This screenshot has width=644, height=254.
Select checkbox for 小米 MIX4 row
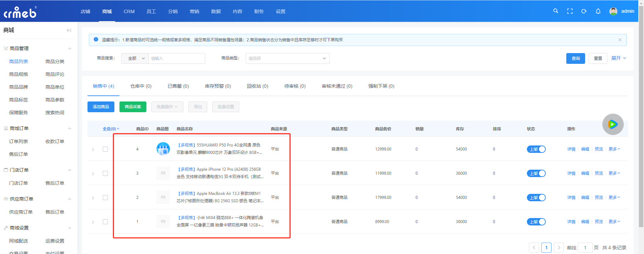105,222
